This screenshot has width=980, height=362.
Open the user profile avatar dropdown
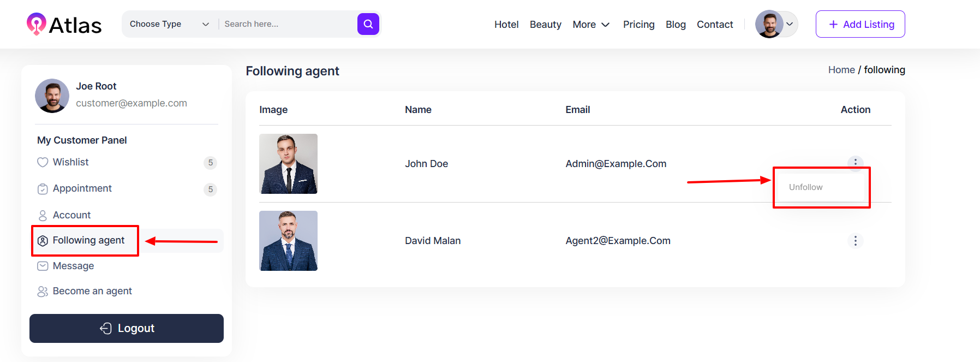pos(776,24)
